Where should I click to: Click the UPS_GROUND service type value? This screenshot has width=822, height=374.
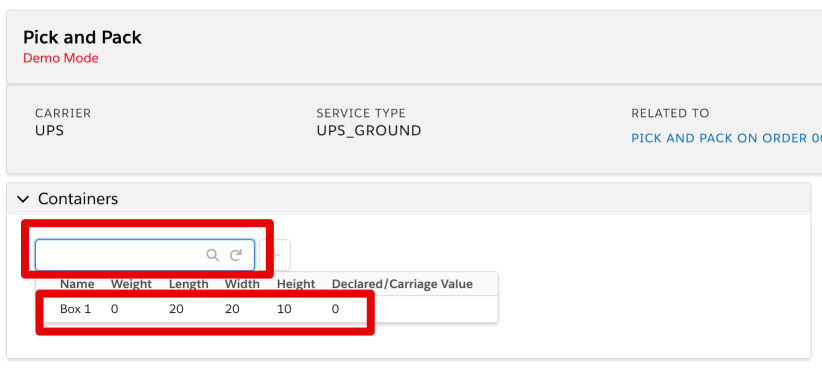click(369, 131)
